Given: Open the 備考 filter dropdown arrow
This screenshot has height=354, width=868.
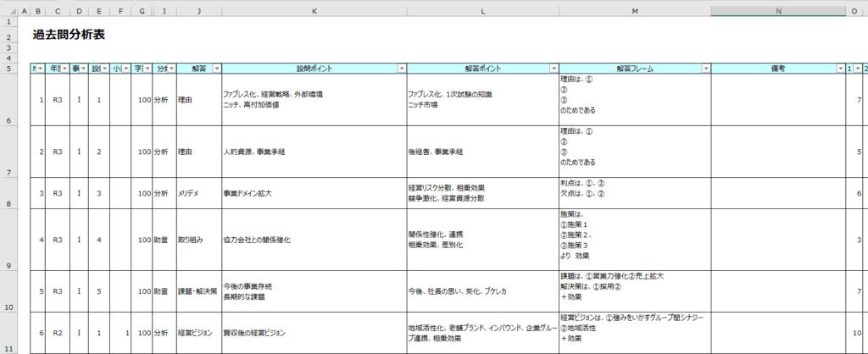Looking at the screenshot, I should coord(841,68).
